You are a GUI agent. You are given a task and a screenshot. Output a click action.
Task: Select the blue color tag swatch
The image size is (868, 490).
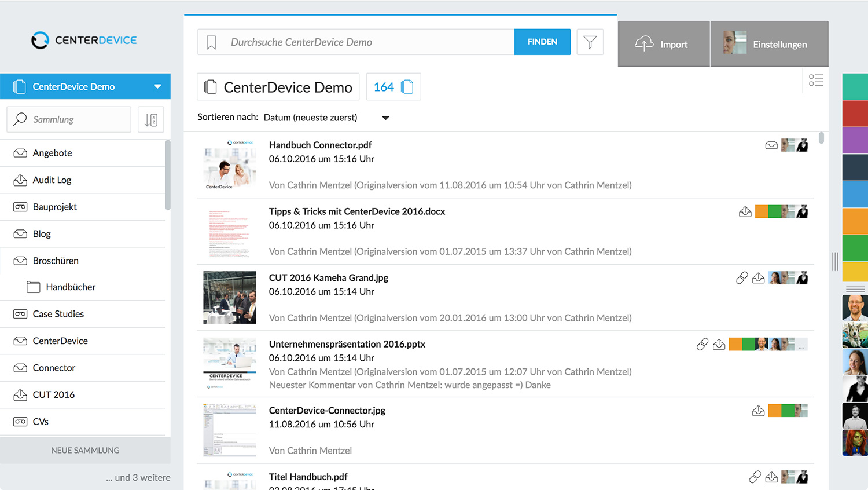[855, 194]
